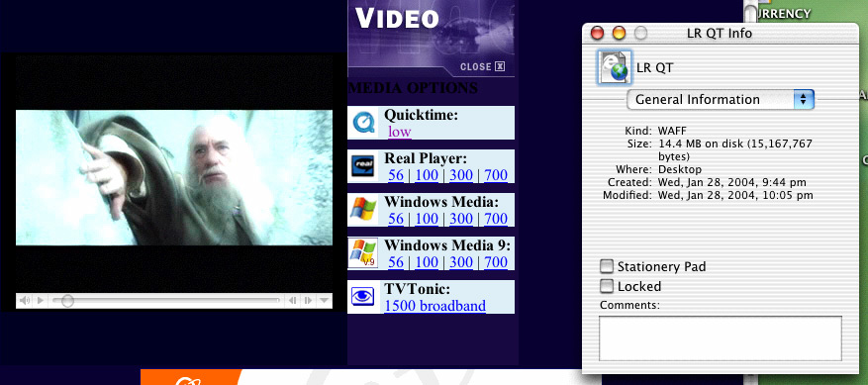
Task: Click the Modified date 10:05 pm text
Action: tap(735, 195)
